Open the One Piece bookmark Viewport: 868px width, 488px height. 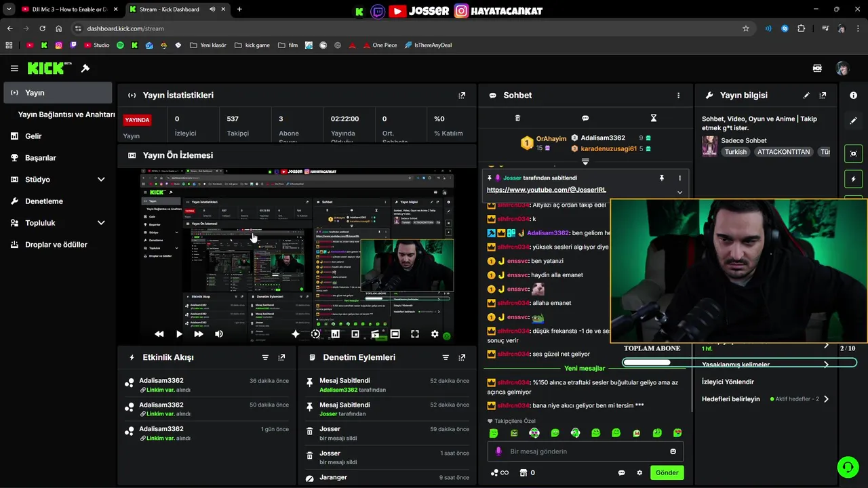coord(379,45)
